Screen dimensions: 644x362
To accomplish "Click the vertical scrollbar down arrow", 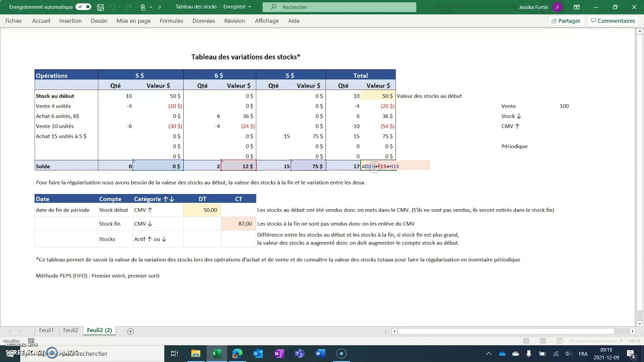I will (x=640, y=323).
